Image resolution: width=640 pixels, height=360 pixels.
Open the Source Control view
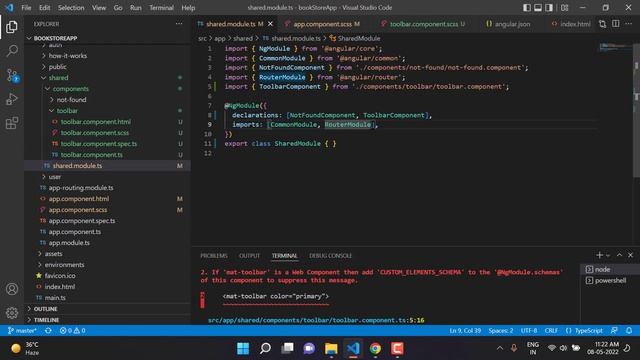(12, 75)
